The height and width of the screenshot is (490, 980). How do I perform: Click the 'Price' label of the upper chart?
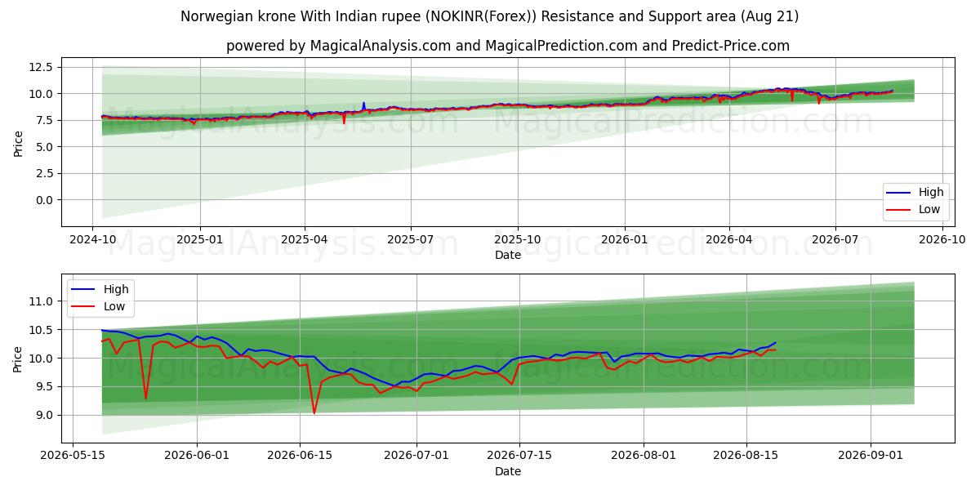[x=18, y=143]
